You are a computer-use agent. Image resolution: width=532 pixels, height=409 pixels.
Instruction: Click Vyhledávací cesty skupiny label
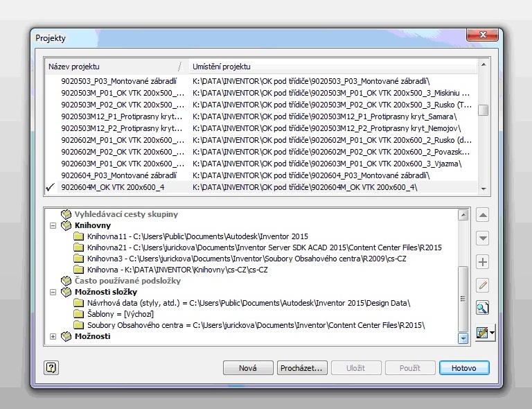coord(126,214)
